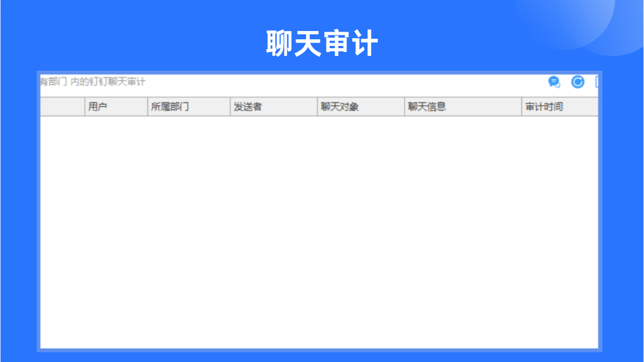The width and height of the screenshot is (644, 362).
Task: Click the 聊天审计 page title
Action: pyautogui.click(x=322, y=43)
